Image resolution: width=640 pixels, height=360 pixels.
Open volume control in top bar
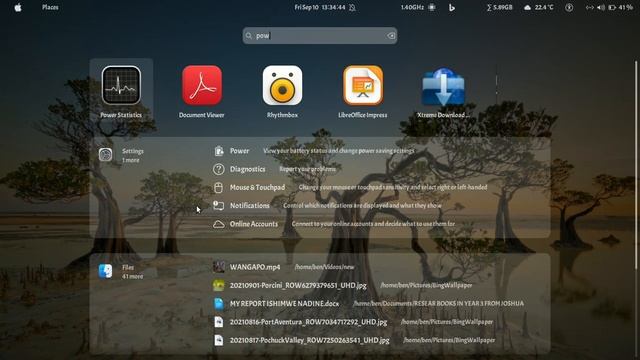click(601, 7)
